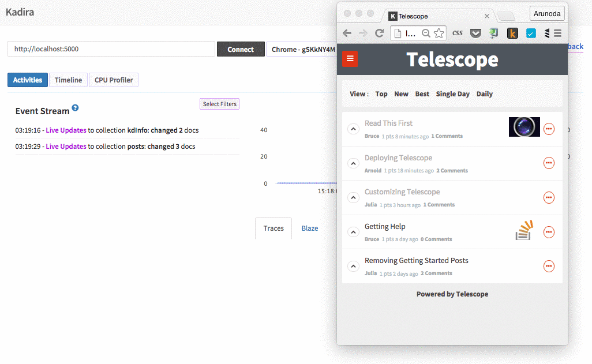Image resolution: width=592 pixels, height=364 pixels.
Task: Click the page icon in address bar
Action: pyautogui.click(x=398, y=33)
